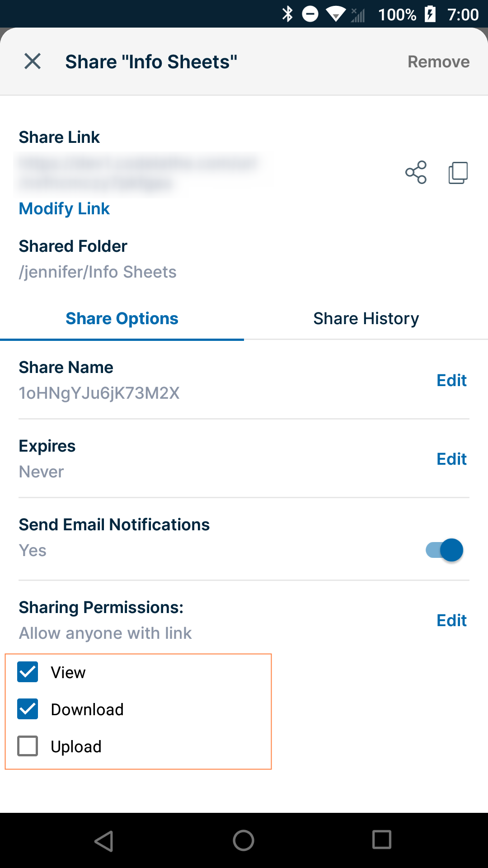Uncheck the View permission checkbox

pos(28,672)
